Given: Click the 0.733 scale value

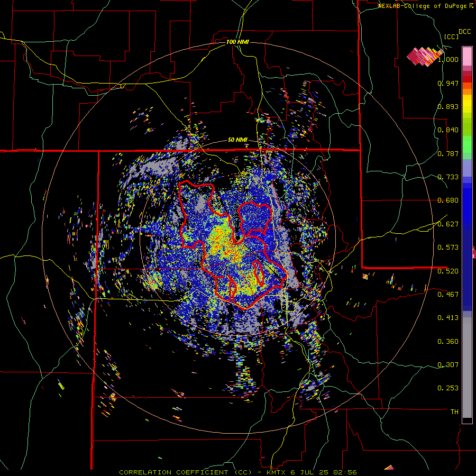Looking at the screenshot, I should (448, 177).
